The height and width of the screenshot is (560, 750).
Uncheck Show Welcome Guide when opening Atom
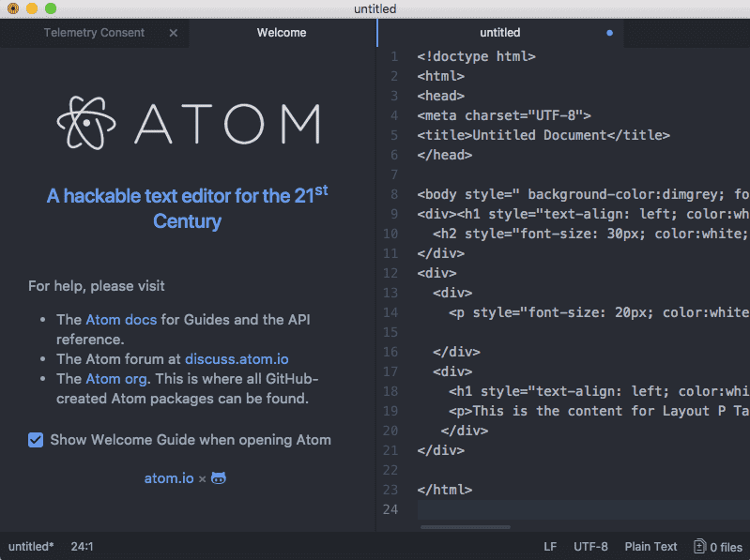pyautogui.click(x=36, y=439)
